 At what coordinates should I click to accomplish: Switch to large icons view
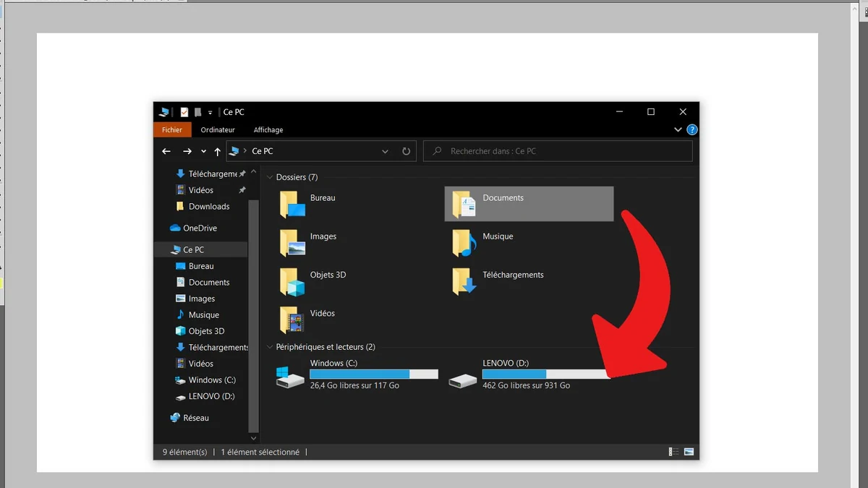[689, 452]
